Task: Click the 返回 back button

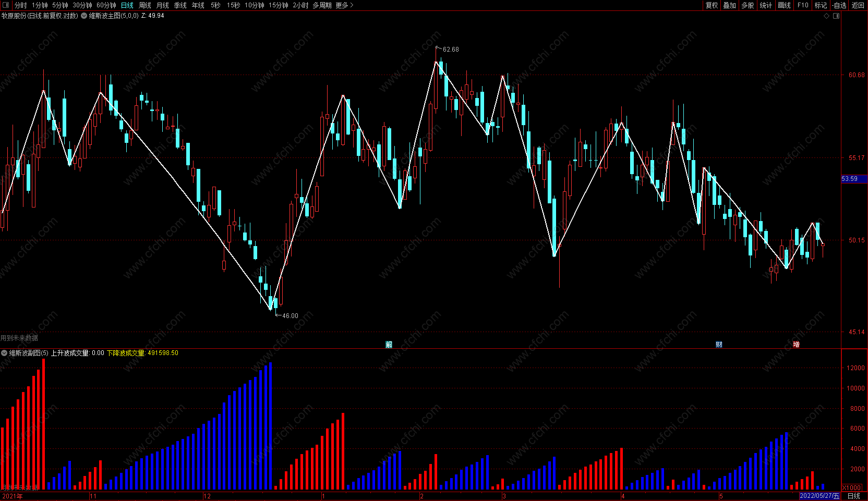Action: click(858, 5)
